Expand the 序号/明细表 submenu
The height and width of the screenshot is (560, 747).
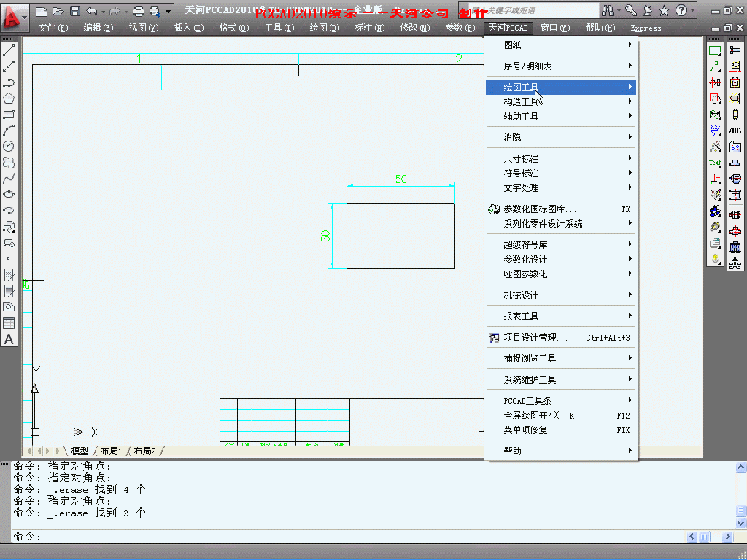pos(561,66)
